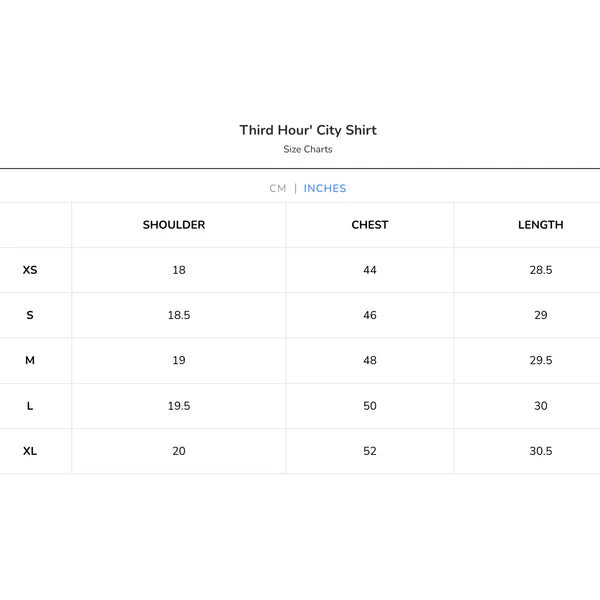The image size is (600, 600).
Task: Select the M size row label
Action: (30, 360)
